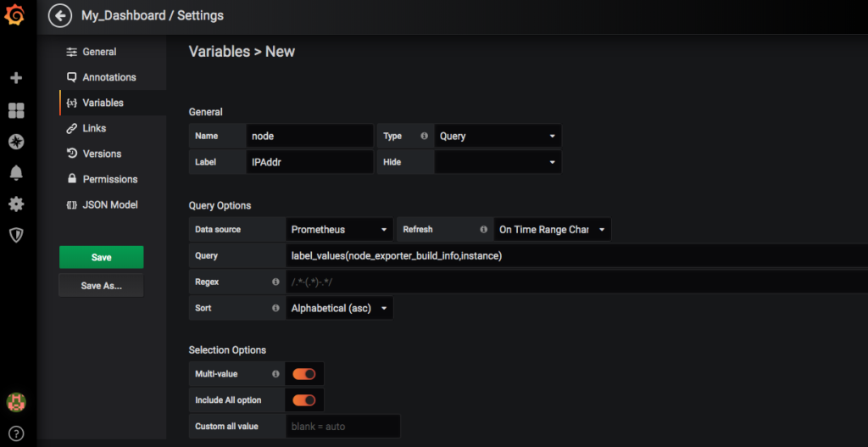Image resolution: width=868 pixels, height=447 pixels.
Task: Click into the Regex input field
Action: coord(576,282)
